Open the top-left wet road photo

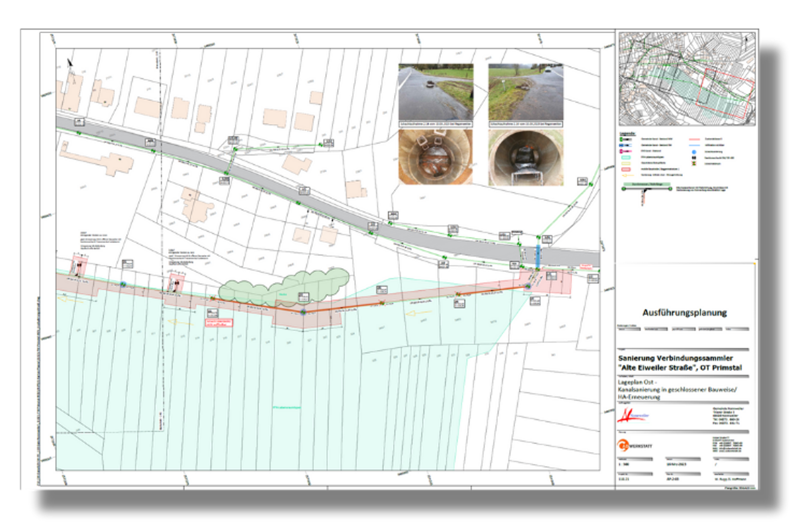436,92
